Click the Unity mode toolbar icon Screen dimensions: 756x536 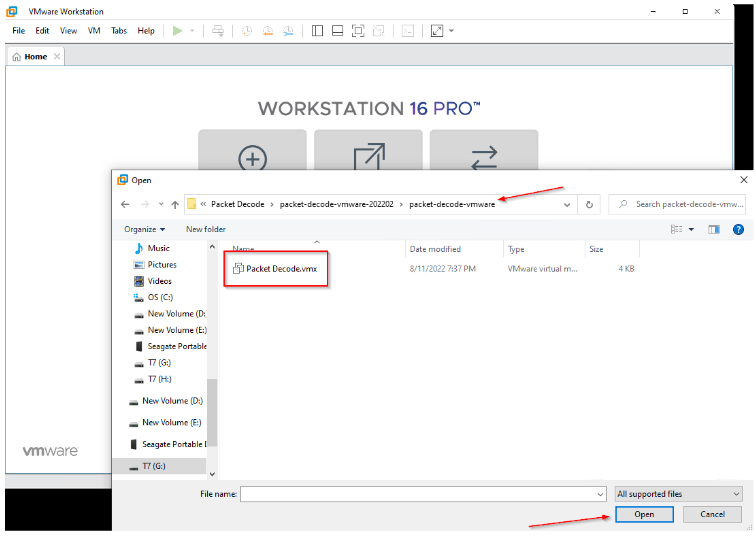(379, 31)
